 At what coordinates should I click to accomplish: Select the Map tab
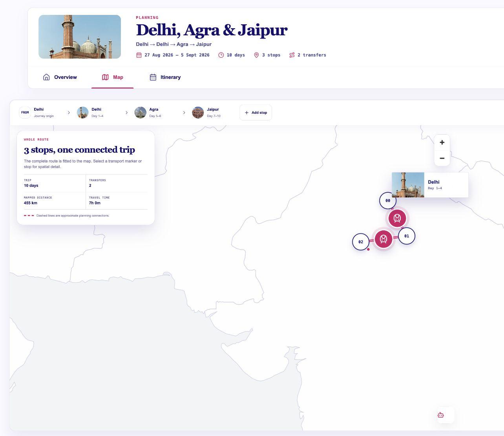113,77
